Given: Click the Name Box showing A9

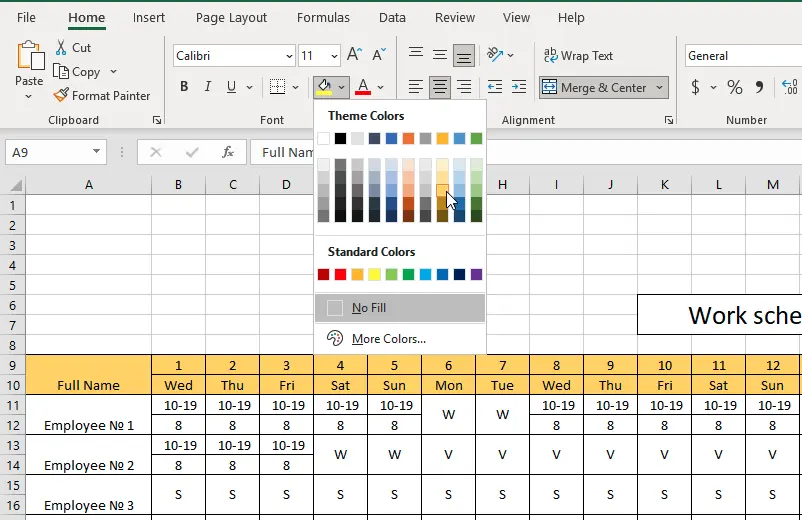Looking at the screenshot, I should tap(48, 152).
